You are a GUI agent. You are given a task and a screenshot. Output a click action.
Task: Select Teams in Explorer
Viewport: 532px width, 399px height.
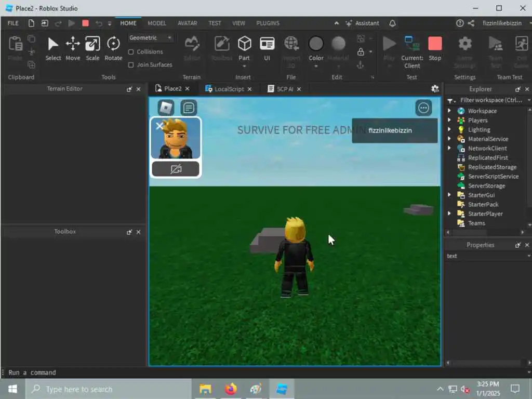coord(476,223)
